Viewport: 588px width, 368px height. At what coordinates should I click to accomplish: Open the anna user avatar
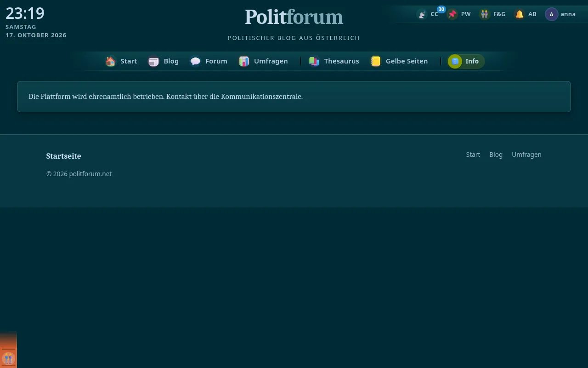pyautogui.click(x=551, y=14)
